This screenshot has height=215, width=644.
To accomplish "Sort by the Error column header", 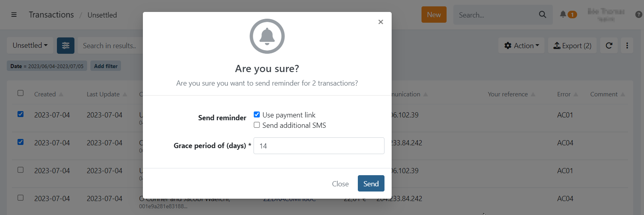I will click(564, 94).
